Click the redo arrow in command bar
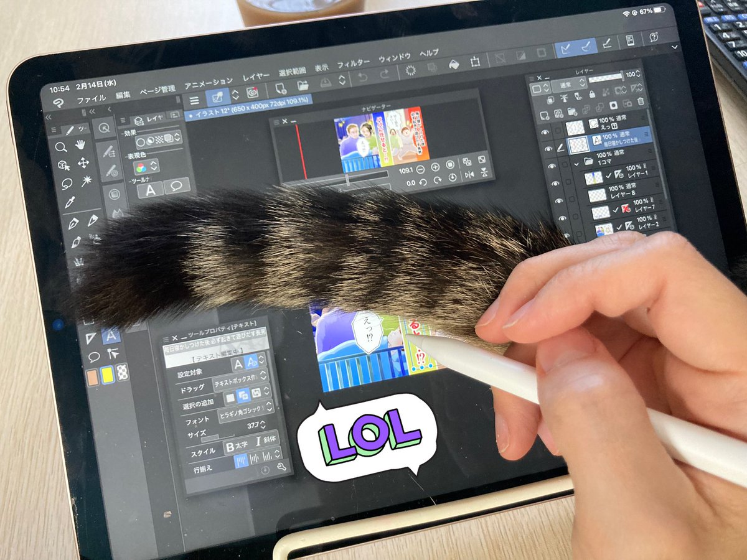This screenshot has width=747, height=560. pos(384,75)
